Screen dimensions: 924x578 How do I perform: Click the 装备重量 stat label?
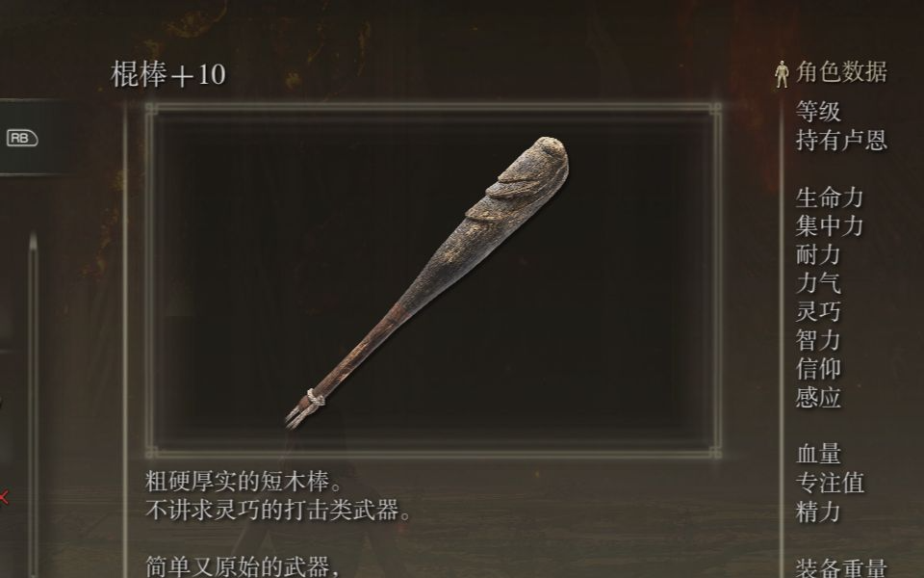pyautogui.click(x=841, y=568)
